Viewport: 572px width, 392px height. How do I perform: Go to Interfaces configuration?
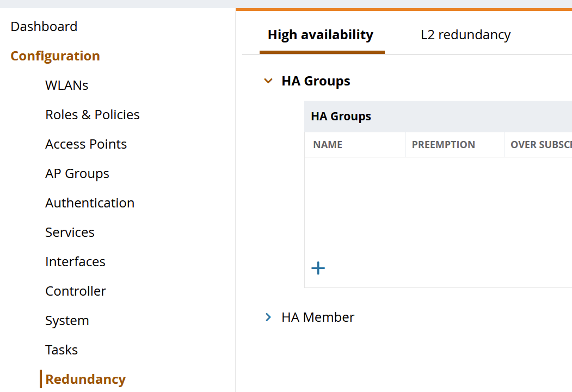click(x=75, y=261)
